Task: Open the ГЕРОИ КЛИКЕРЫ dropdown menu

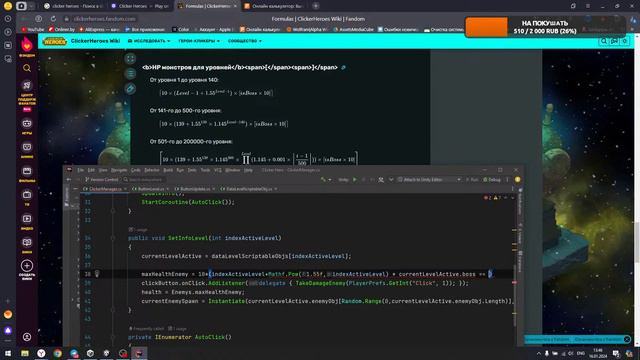Action: [199, 41]
